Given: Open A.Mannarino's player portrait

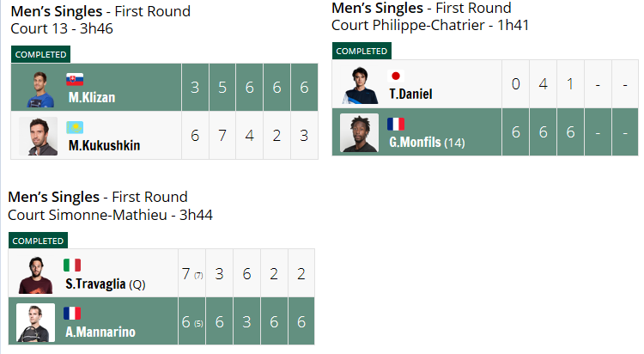Looking at the screenshot, I should (35, 323).
